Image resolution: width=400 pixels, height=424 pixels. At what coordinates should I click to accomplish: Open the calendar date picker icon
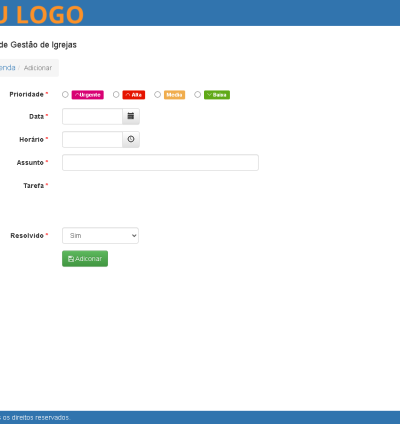point(131,116)
